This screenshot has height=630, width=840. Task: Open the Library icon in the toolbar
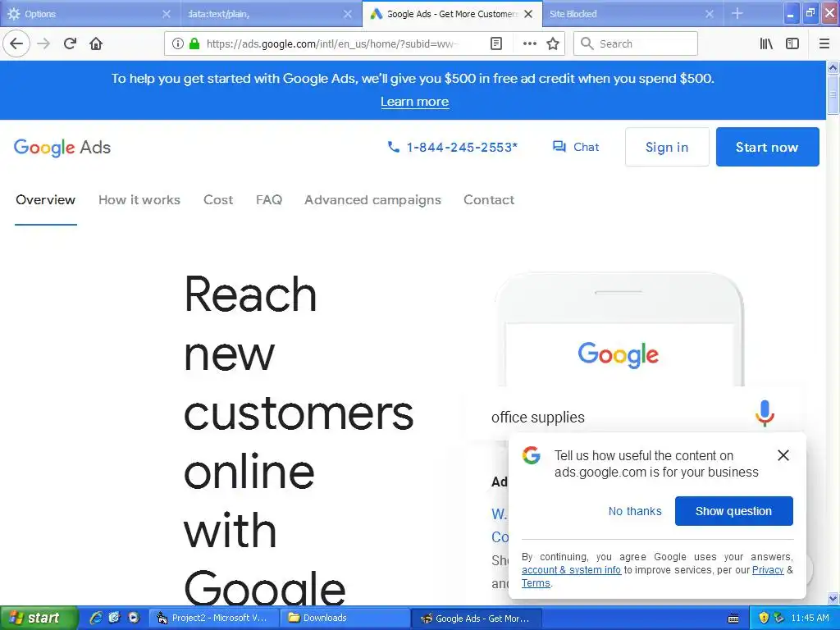coord(766,43)
